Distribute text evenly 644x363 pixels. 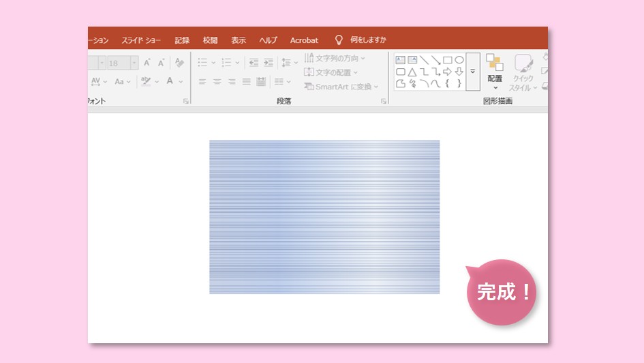[261, 81]
